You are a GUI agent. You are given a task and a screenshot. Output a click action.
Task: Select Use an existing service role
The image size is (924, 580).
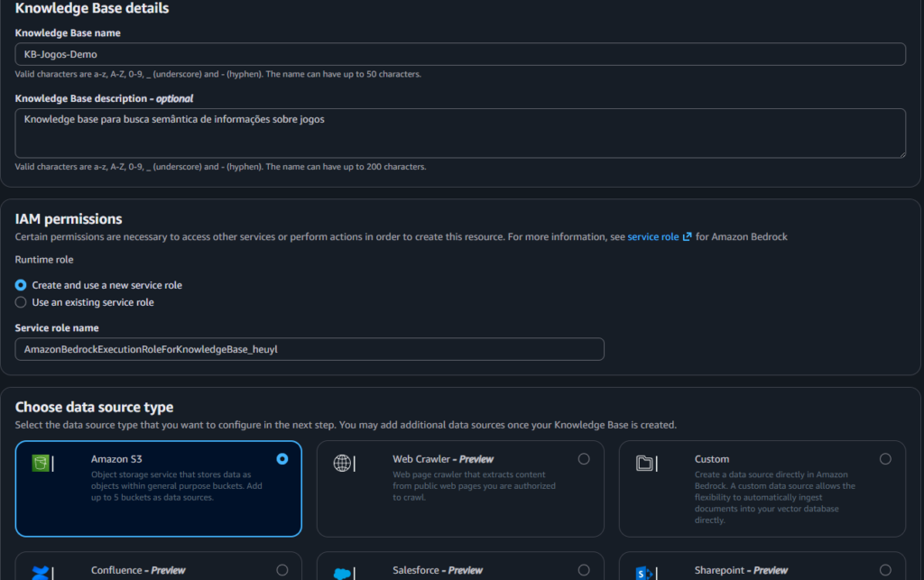21,302
